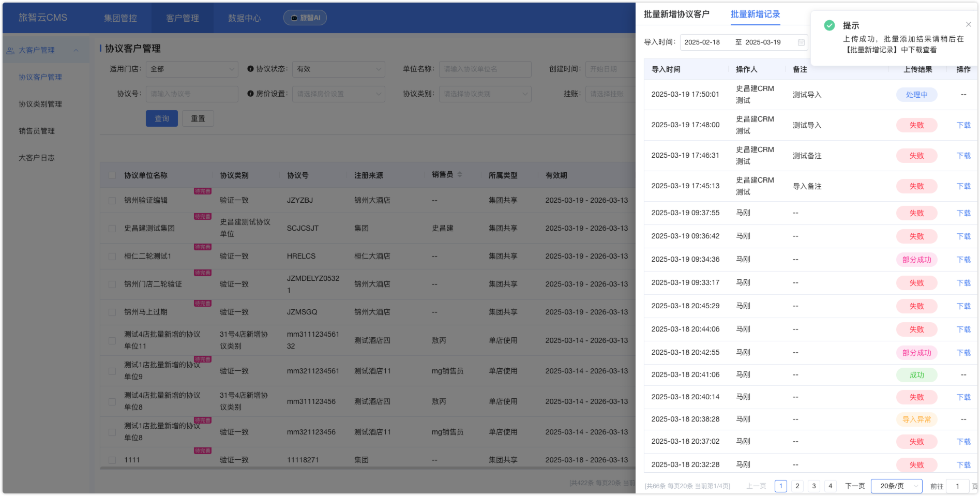The height and width of the screenshot is (496, 980).
Task: Open the 协议类别 dropdown
Action: tap(485, 94)
